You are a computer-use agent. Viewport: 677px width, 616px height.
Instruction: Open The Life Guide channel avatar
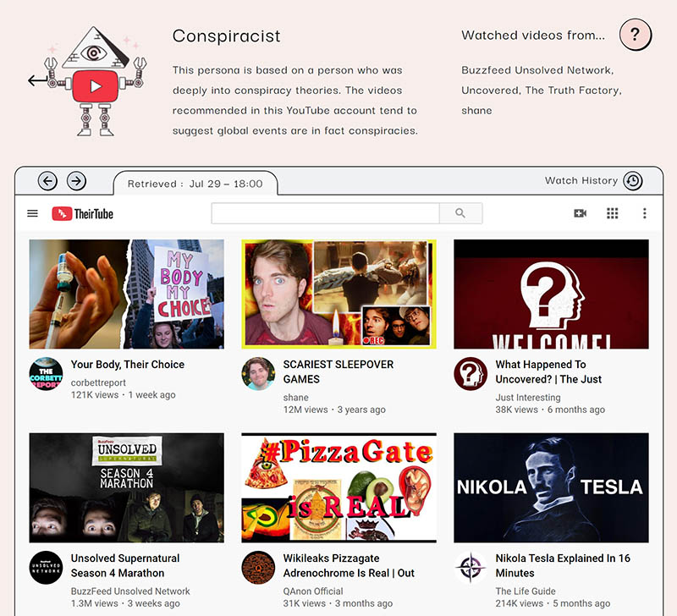(471, 568)
